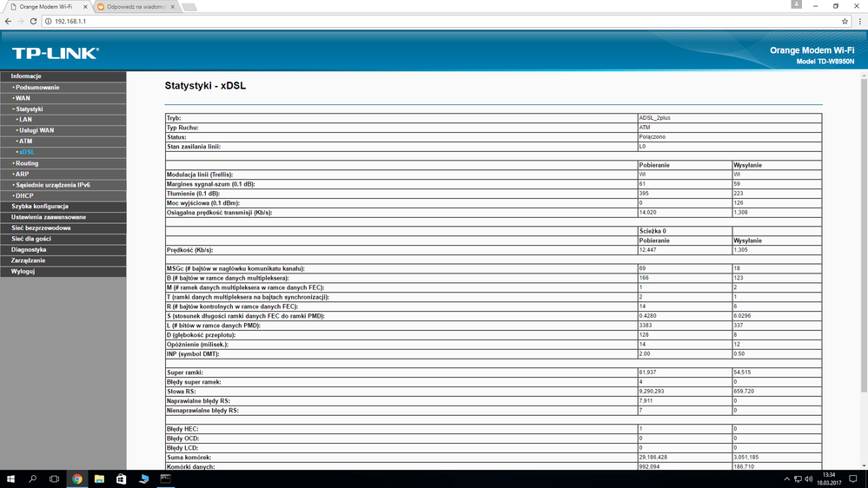The height and width of the screenshot is (488, 868).
Task: Click the browser reload page icon
Action: point(33,21)
